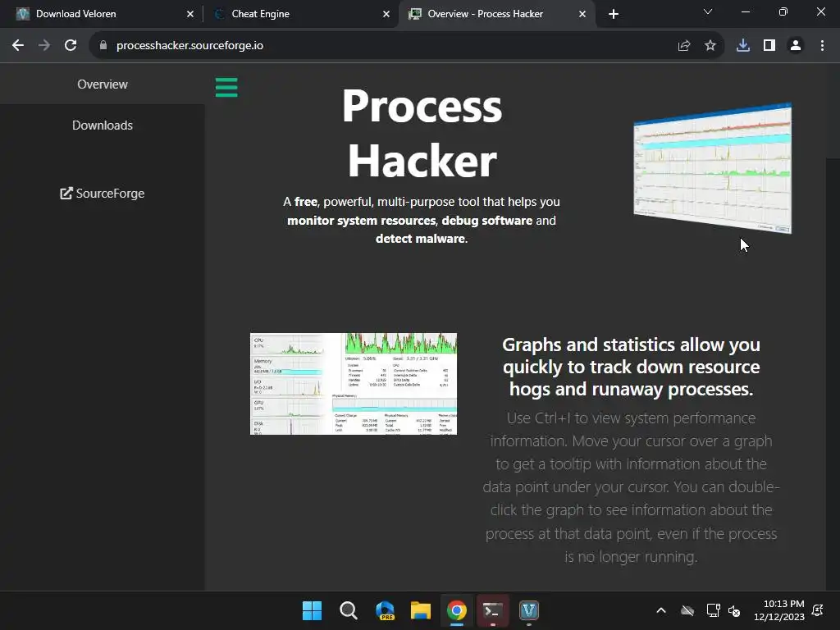Viewport: 840px width, 630px height.
Task: Open the cloud sync tray icon
Action: (687, 610)
